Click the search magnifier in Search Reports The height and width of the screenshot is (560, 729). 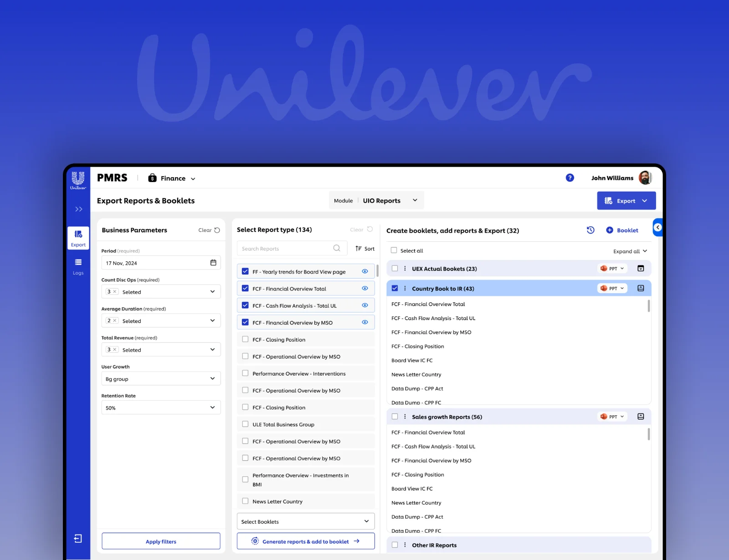337,248
